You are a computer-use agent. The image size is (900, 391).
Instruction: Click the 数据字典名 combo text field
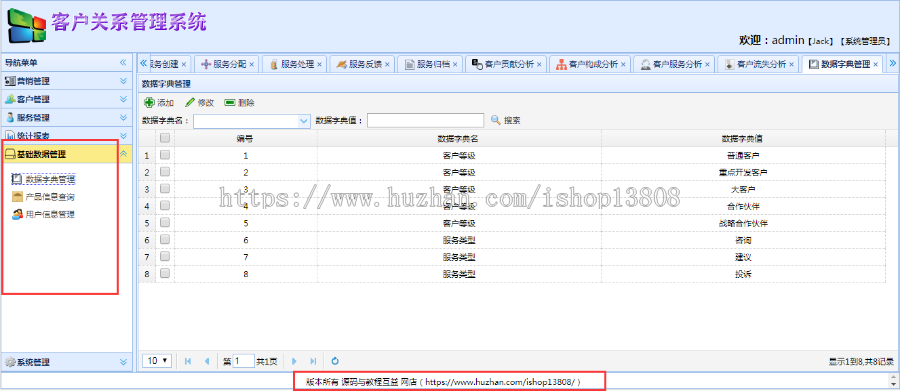(246, 121)
